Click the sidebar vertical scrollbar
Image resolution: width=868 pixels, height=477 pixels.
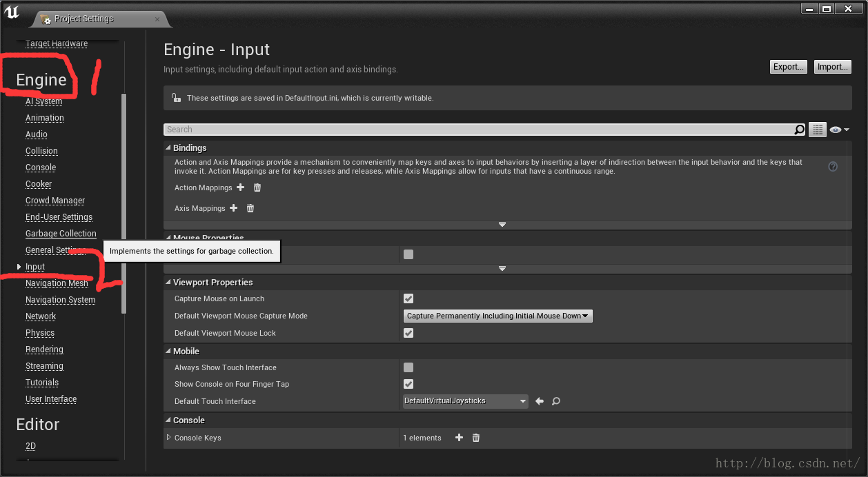pos(124,203)
